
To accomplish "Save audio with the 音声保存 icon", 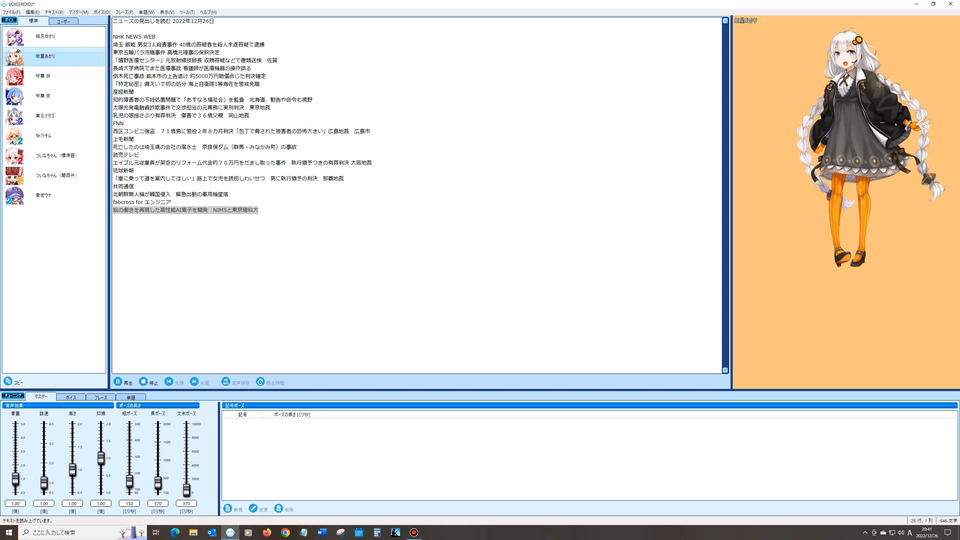I will click(x=225, y=381).
